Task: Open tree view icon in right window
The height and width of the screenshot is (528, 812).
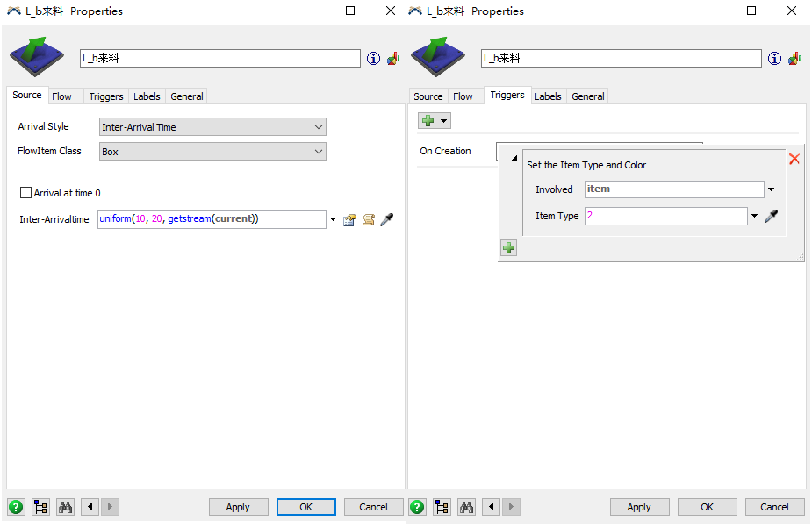Action: tap(442, 507)
